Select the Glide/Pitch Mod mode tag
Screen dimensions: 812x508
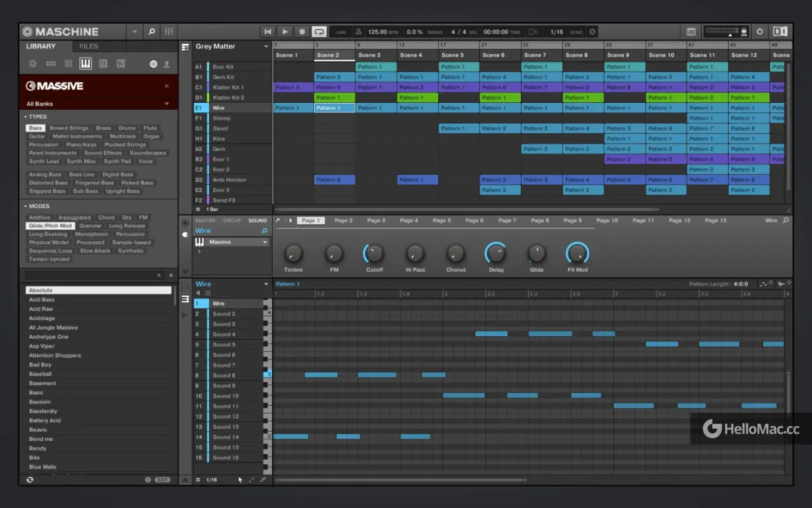(50, 225)
